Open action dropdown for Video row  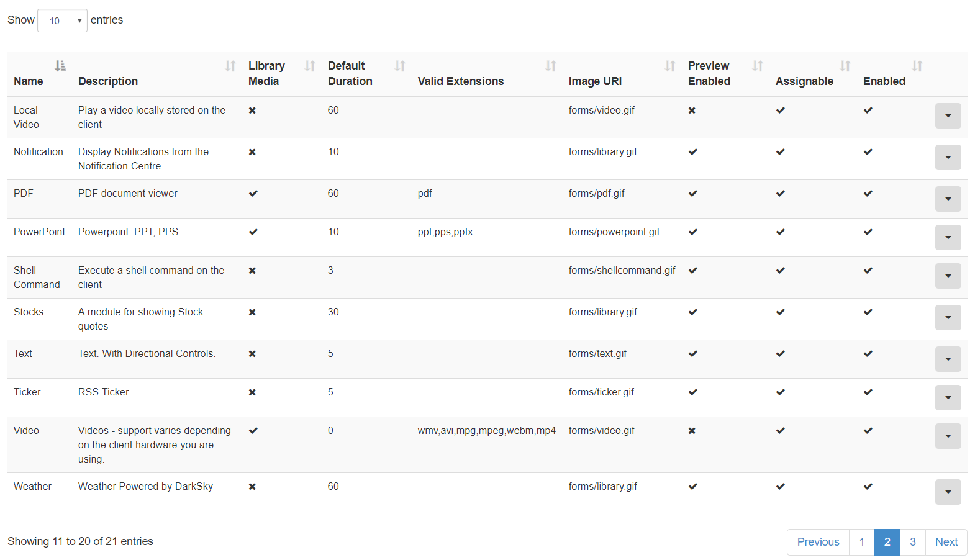tap(948, 436)
